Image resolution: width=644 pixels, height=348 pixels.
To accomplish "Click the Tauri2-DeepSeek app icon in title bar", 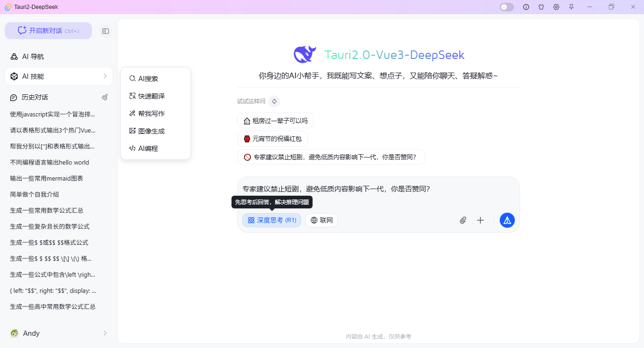I will (8, 7).
